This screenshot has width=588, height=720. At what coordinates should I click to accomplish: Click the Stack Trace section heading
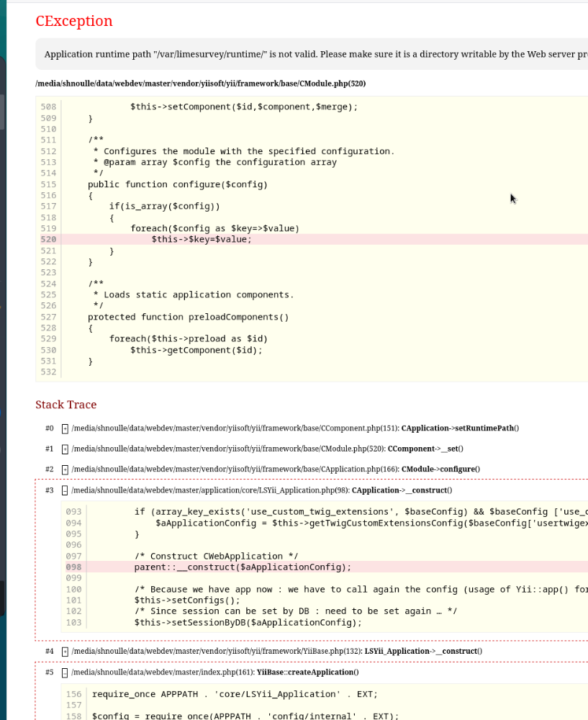point(65,405)
